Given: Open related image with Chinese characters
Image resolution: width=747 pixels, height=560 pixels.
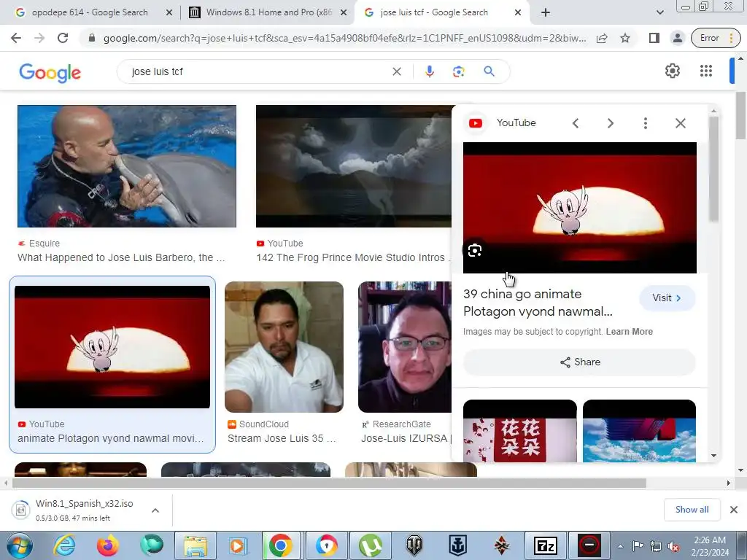Looking at the screenshot, I should point(519,431).
